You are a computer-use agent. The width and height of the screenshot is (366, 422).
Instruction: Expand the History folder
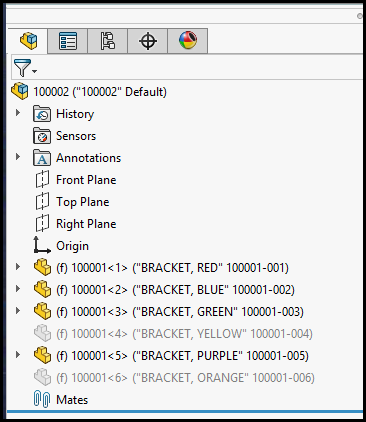(x=18, y=113)
